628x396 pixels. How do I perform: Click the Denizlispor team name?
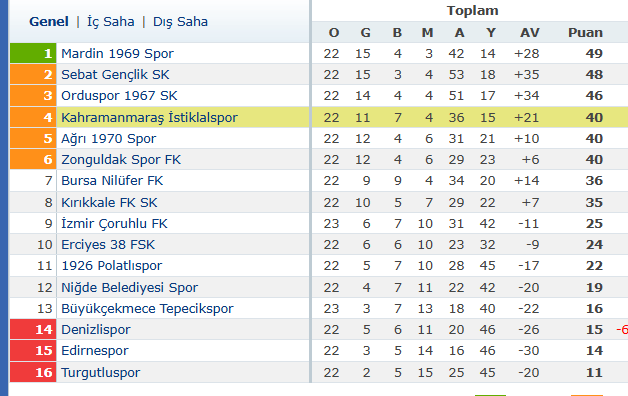click(x=96, y=330)
